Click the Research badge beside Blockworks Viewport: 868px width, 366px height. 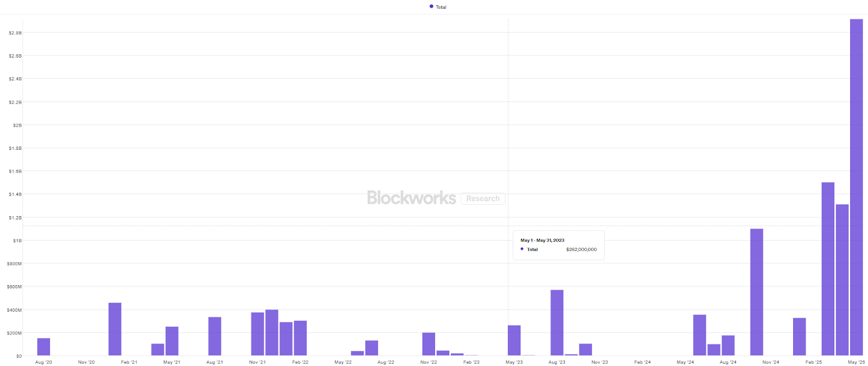pyautogui.click(x=483, y=199)
